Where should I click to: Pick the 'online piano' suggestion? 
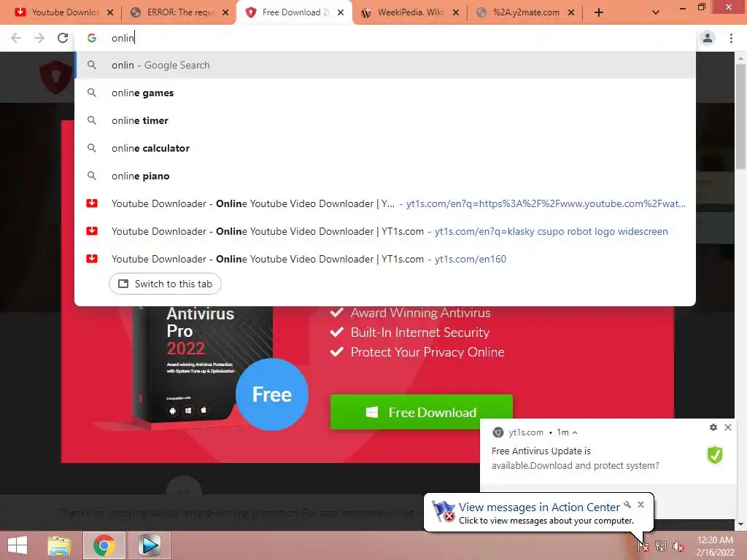coord(385,176)
